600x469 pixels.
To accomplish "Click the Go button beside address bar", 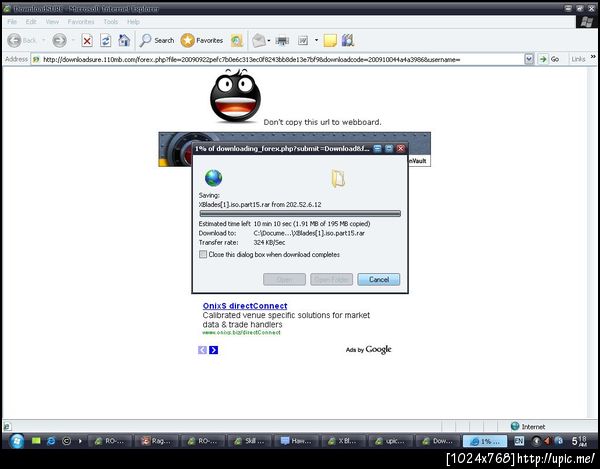I will click(x=549, y=59).
